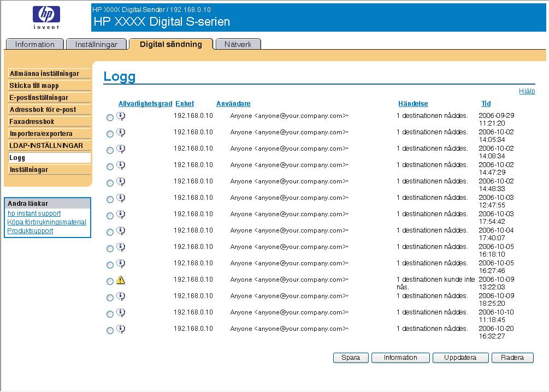
Task: Select radio button for 2006-10-09 18:25:20 entry
Action: click(110, 298)
